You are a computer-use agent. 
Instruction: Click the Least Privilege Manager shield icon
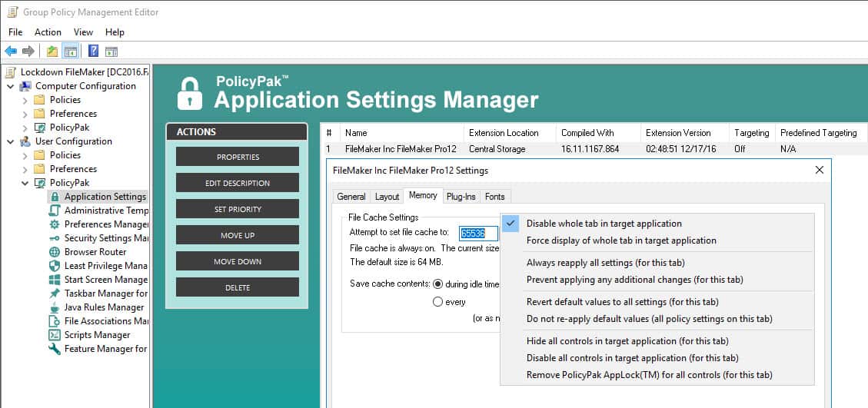click(x=55, y=266)
